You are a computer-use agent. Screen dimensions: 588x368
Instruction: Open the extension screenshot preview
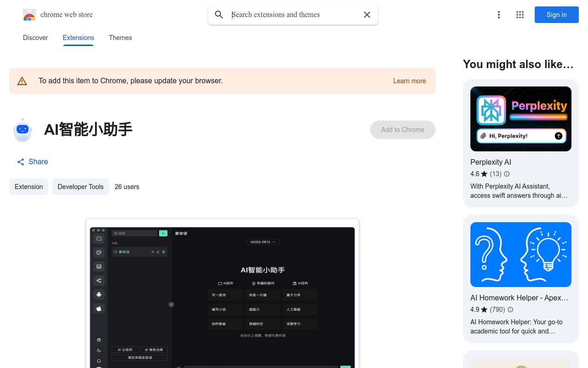[x=222, y=293]
